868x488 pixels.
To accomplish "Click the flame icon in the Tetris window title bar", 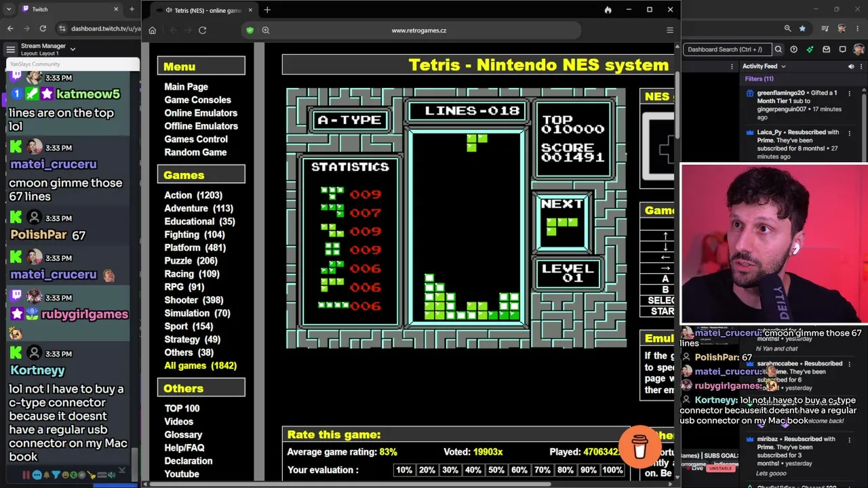I will point(608,9).
